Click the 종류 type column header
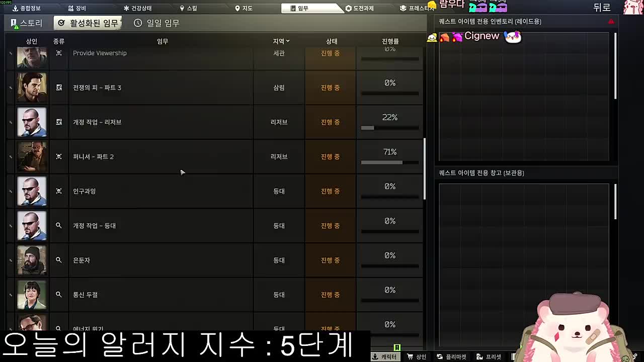The height and width of the screenshot is (362, 644). [x=59, y=41]
